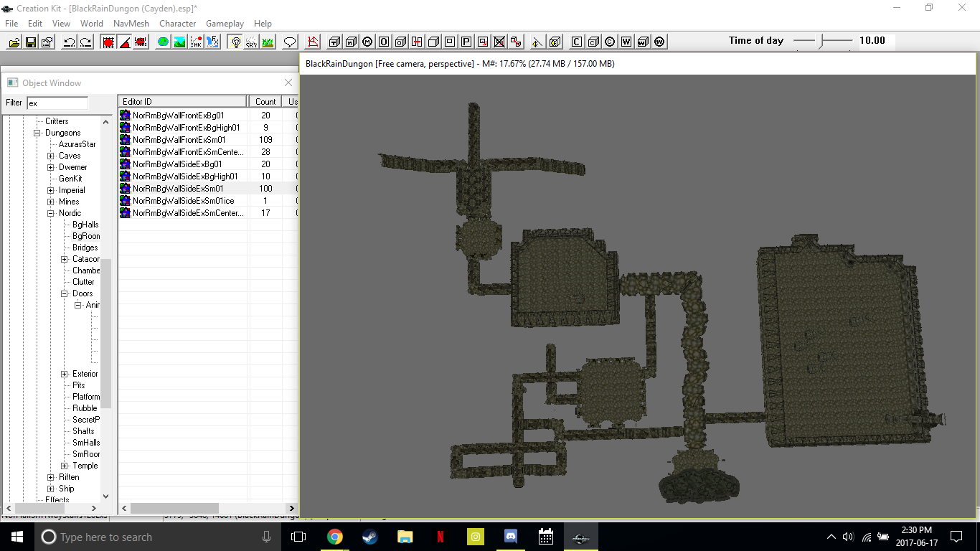Open the Gameplay menu
This screenshot has height=551, width=980.
tap(225, 24)
